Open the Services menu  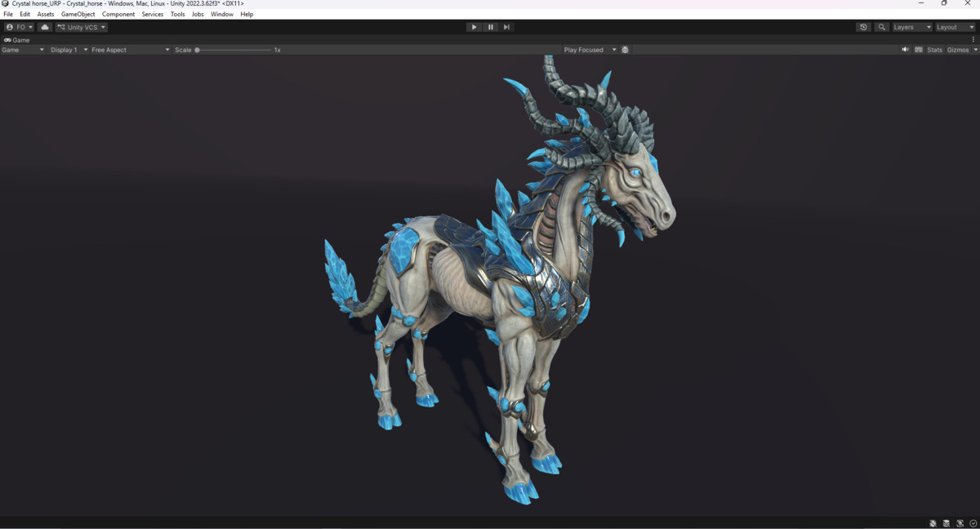coord(153,14)
